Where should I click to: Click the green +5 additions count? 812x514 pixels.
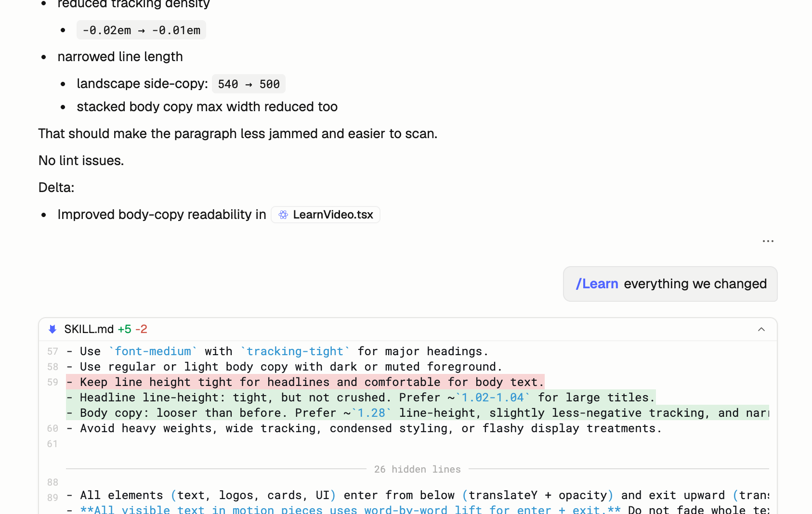pos(124,329)
